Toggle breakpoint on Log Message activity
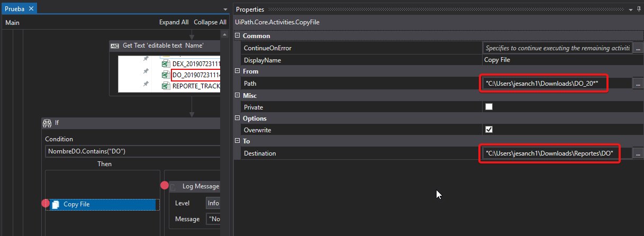Viewport: 644px width, 236px height. (164, 185)
